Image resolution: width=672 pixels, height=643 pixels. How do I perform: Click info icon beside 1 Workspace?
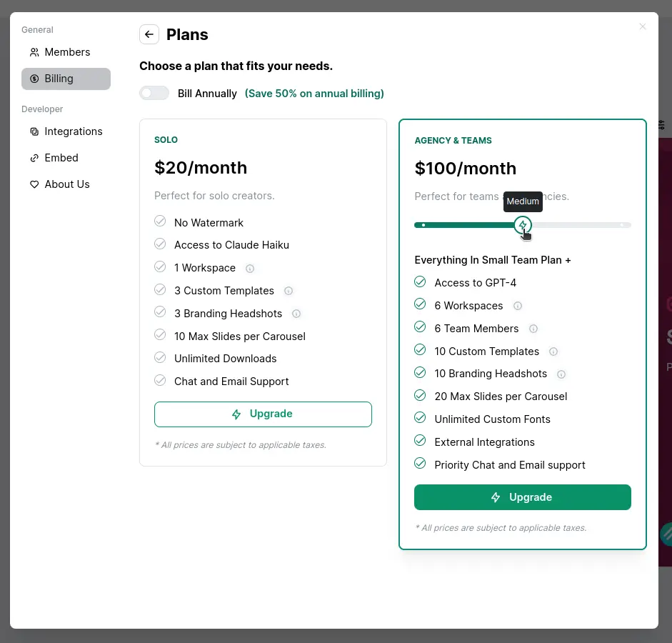[250, 269]
